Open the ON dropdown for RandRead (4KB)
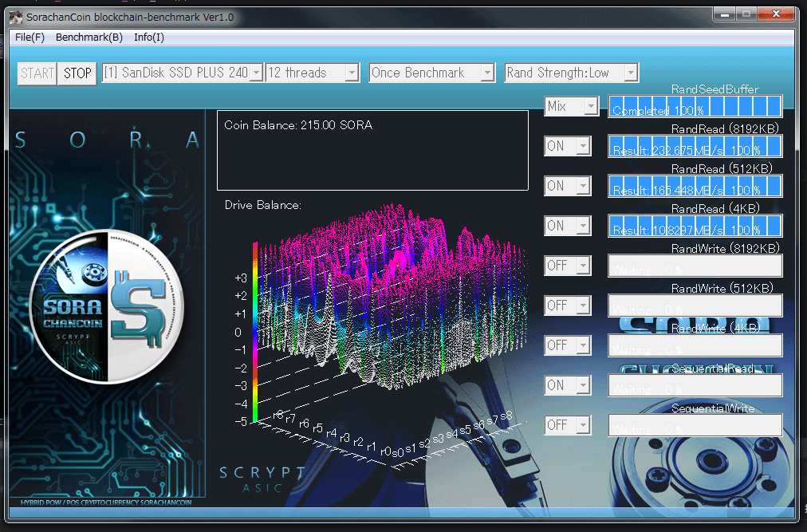Screen dimensions: 807x532 [x=567, y=226]
